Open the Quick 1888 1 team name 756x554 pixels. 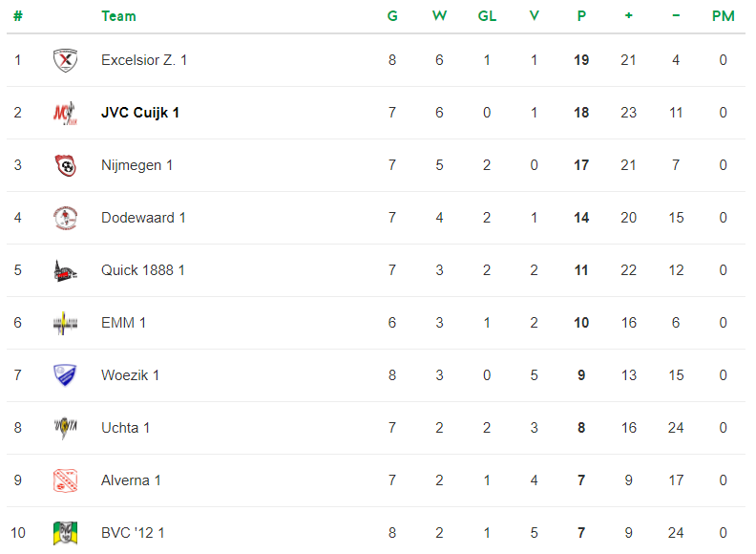pyautogui.click(x=143, y=270)
